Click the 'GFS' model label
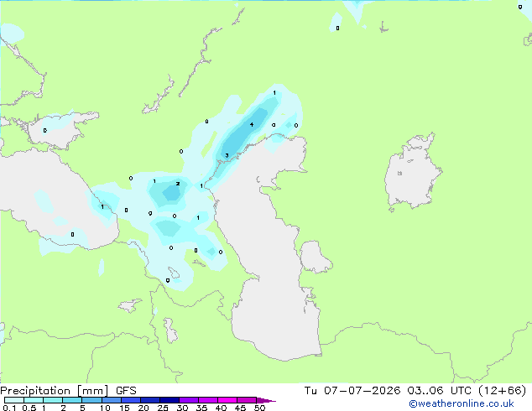The width and height of the screenshot is (532, 411). click(126, 391)
